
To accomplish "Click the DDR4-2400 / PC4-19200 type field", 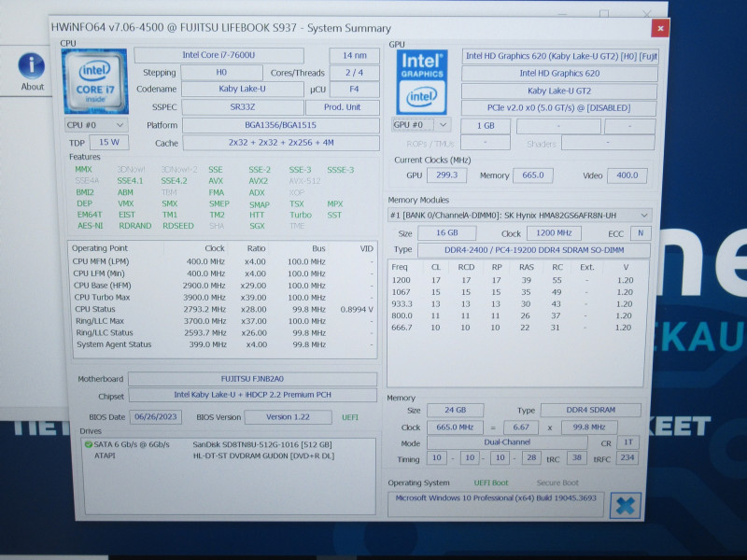I will [534, 250].
